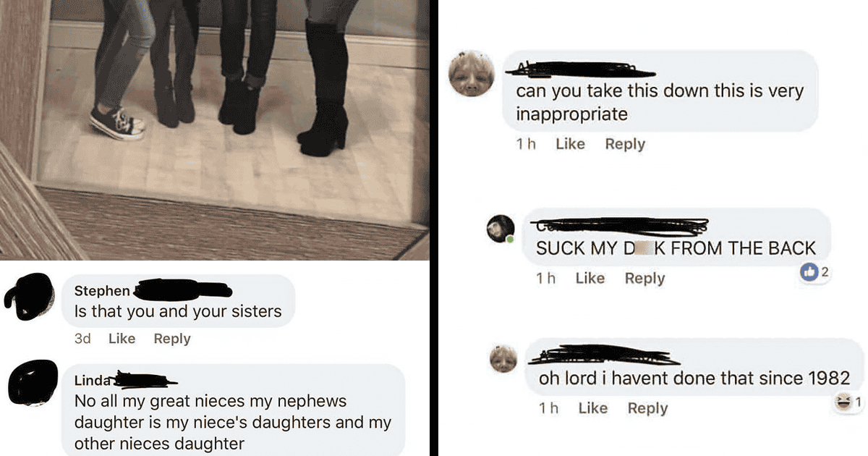Click the 1h timestamp under 'since 1982'

[548, 408]
